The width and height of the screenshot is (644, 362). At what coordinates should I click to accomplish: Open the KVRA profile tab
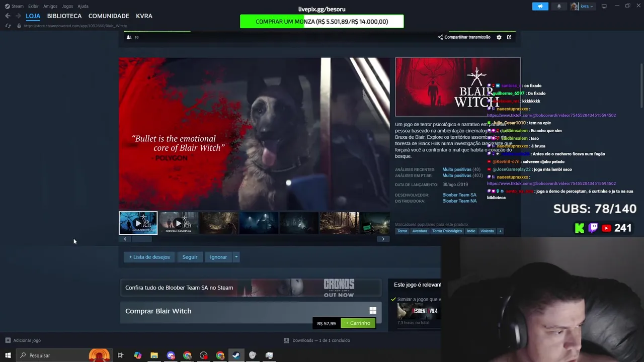(144, 16)
